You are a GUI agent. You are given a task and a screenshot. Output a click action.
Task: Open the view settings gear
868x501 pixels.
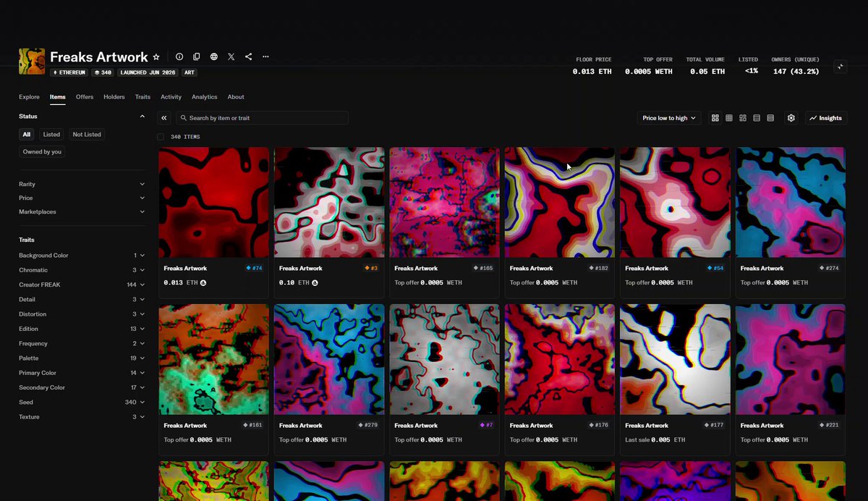point(791,118)
